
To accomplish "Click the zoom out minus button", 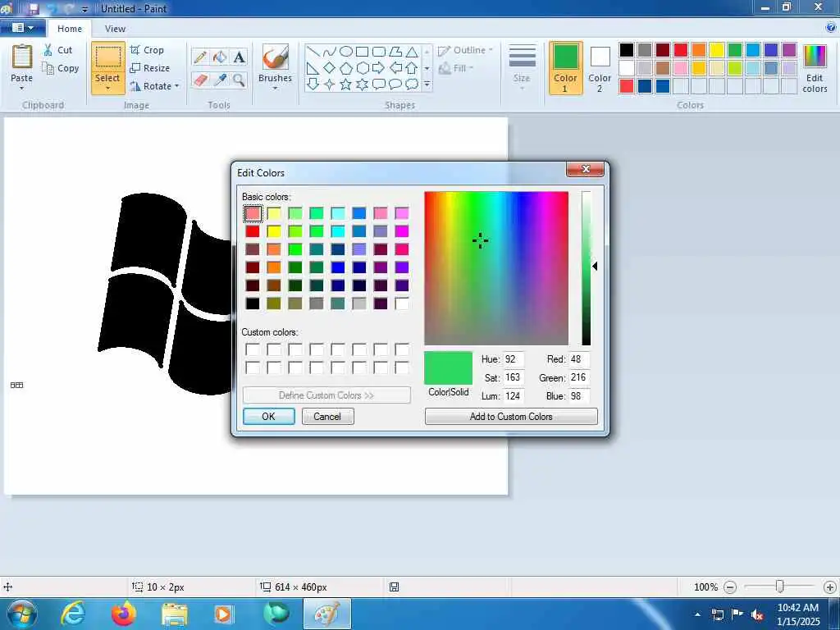I will tap(729, 587).
